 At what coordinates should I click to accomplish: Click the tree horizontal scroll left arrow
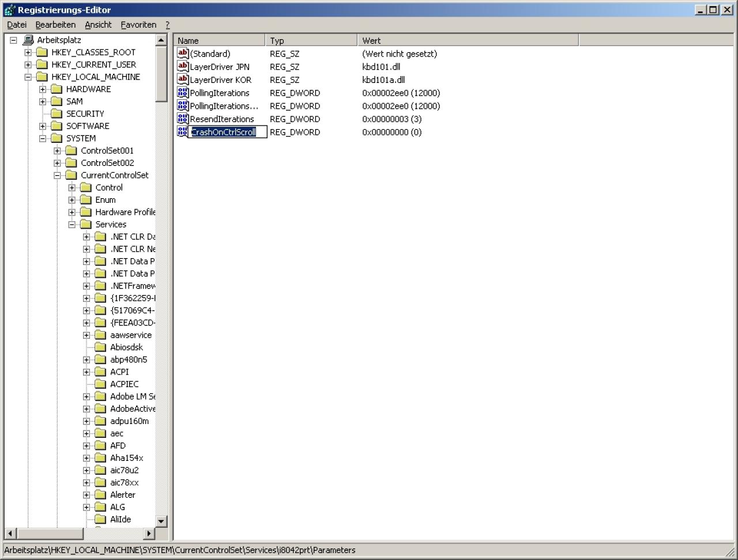pyautogui.click(x=10, y=533)
